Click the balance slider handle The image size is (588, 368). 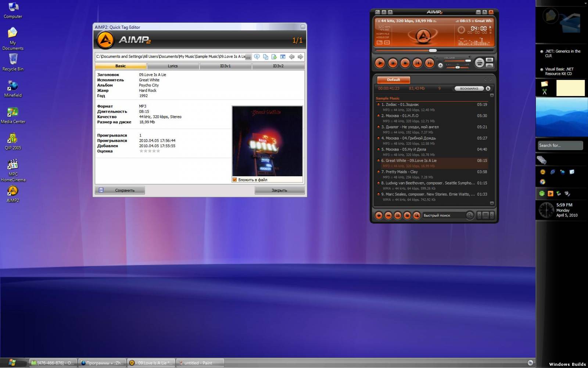coord(458,67)
